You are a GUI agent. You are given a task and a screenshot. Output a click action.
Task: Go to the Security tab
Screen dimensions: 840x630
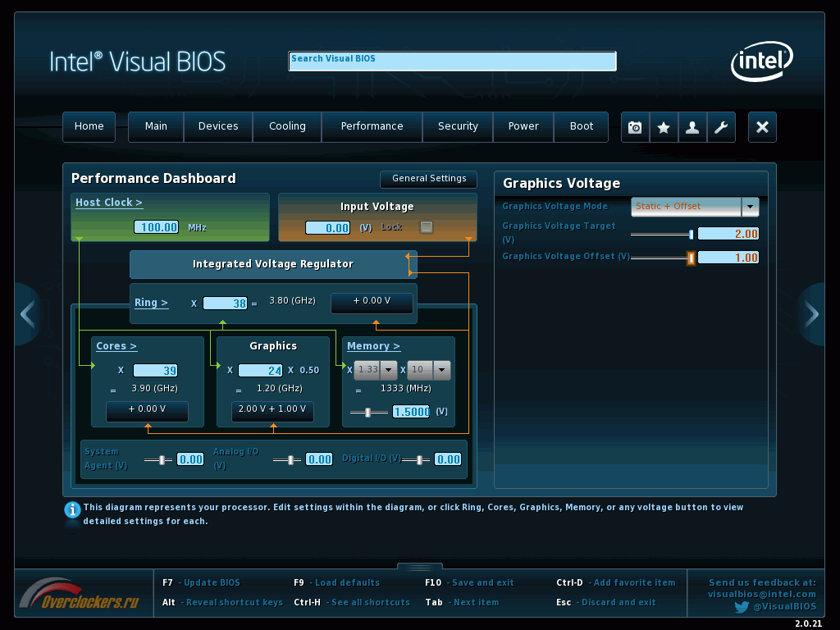[x=458, y=126]
